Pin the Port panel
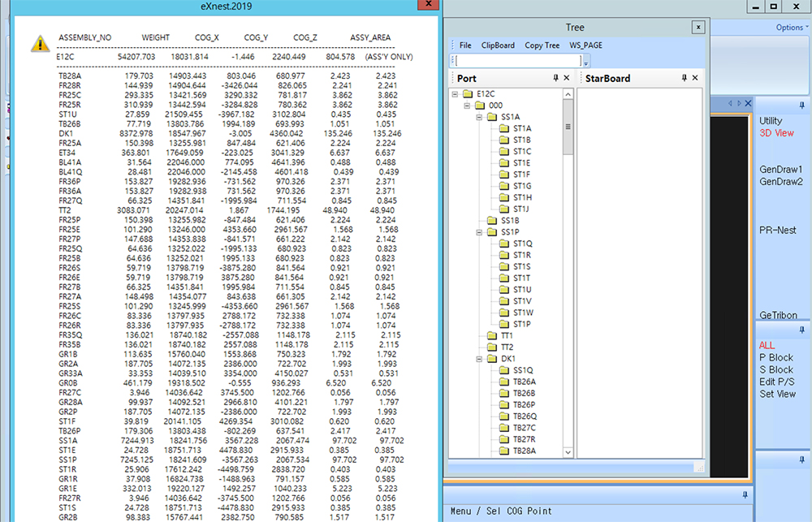This screenshot has height=522, width=812. [x=555, y=78]
